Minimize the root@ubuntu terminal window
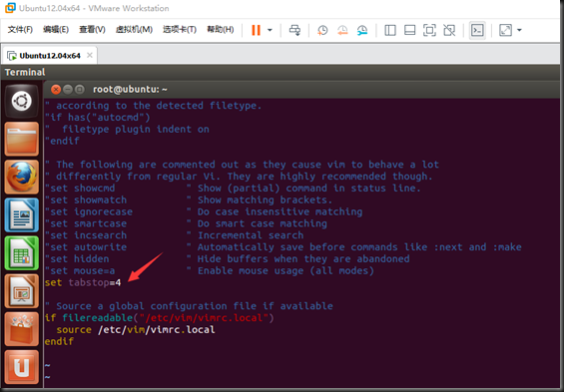This screenshot has width=564, height=392. 68,89
